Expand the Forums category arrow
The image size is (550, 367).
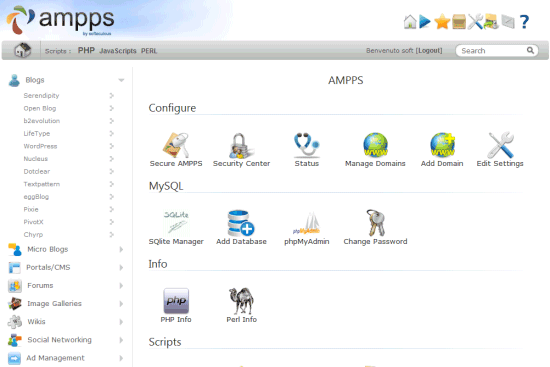(x=121, y=286)
